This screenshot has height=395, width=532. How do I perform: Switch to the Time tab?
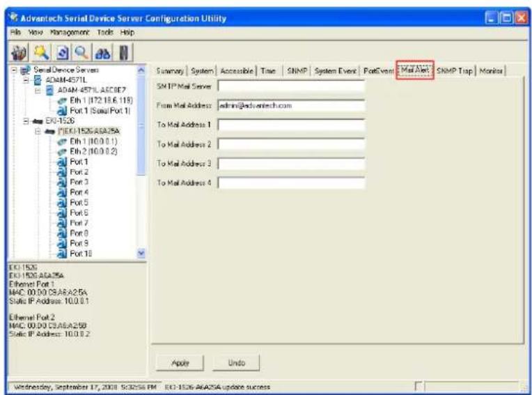click(268, 71)
